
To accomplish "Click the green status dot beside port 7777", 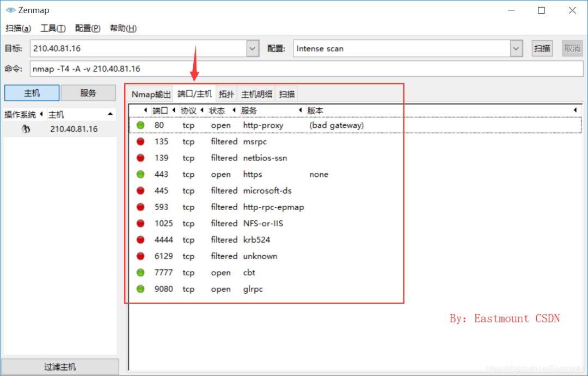I will click(140, 273).
